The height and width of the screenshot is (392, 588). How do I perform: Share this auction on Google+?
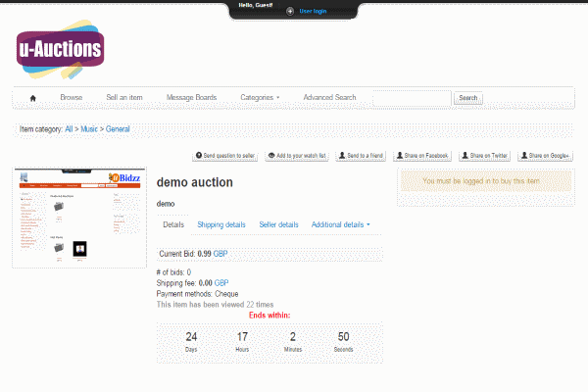(545, 156)
